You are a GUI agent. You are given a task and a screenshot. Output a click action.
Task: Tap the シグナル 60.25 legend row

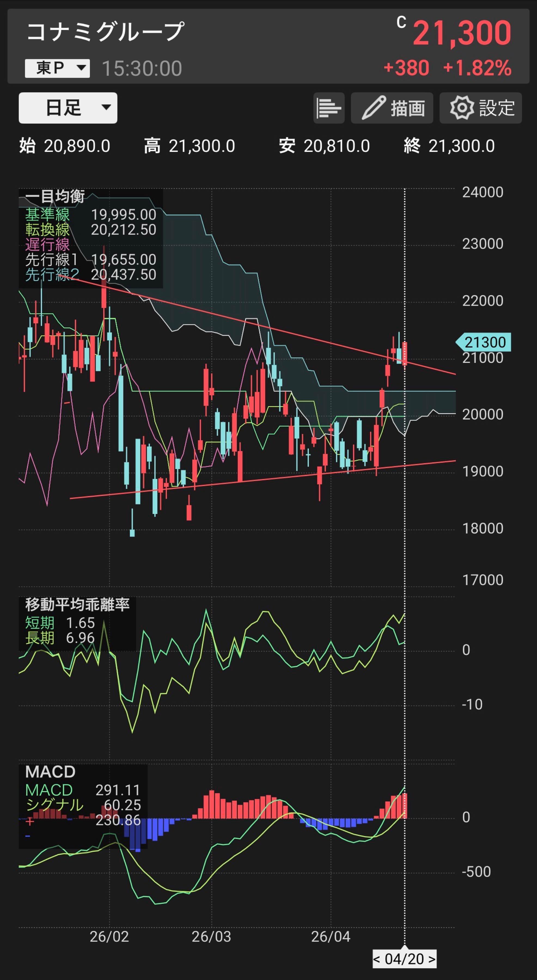pyautogui.click(x=83, y=805)
